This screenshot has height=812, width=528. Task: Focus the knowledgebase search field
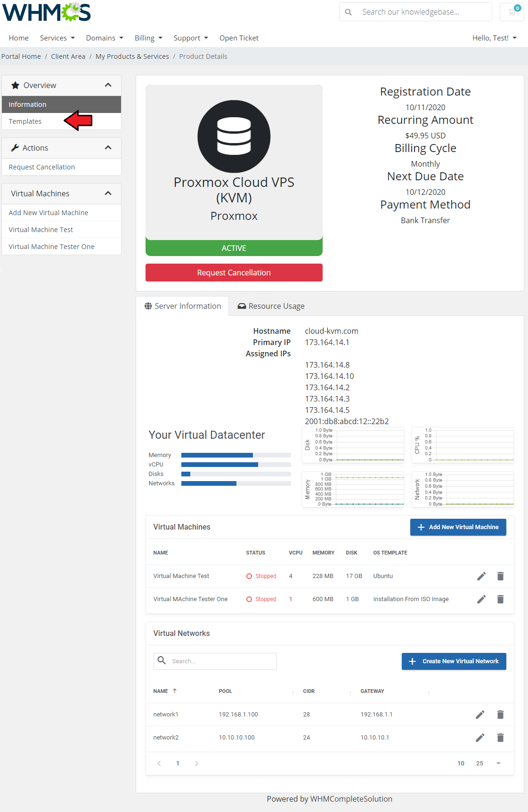[424, 12]
